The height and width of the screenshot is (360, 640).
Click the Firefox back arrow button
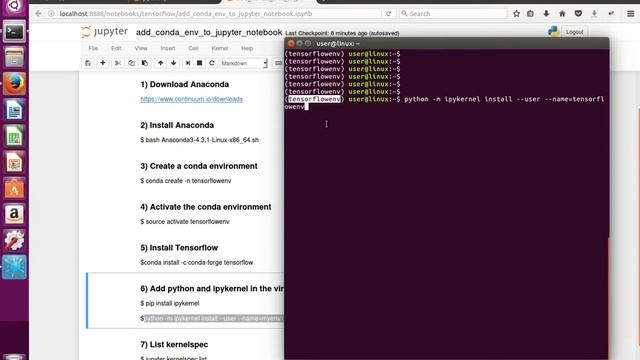coord(38,13)
